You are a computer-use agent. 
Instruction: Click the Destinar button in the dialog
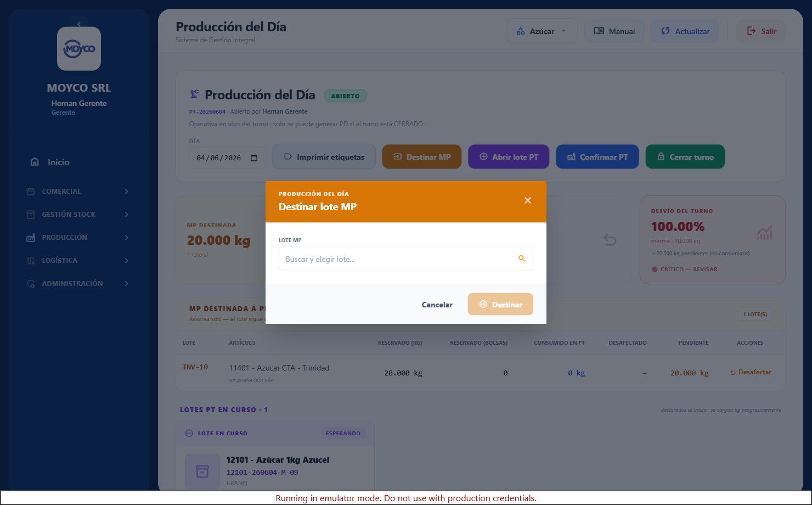[500, 305]
